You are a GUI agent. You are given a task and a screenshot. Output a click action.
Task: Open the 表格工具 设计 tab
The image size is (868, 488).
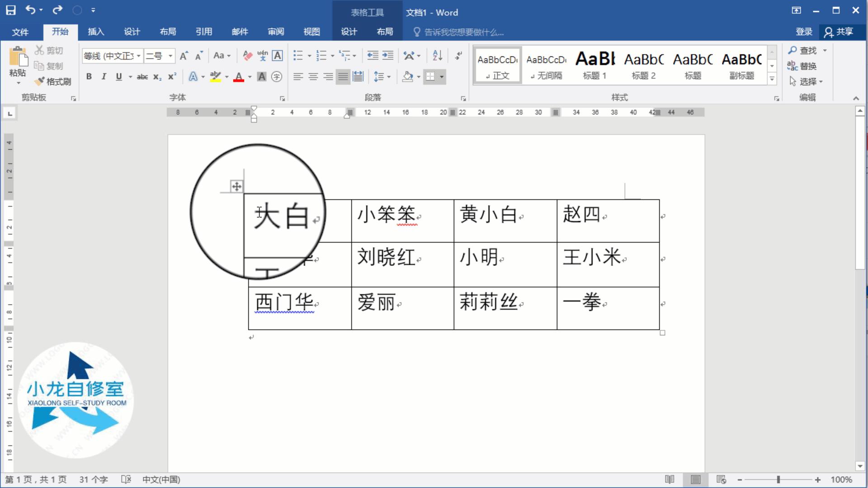click(348, 32)
